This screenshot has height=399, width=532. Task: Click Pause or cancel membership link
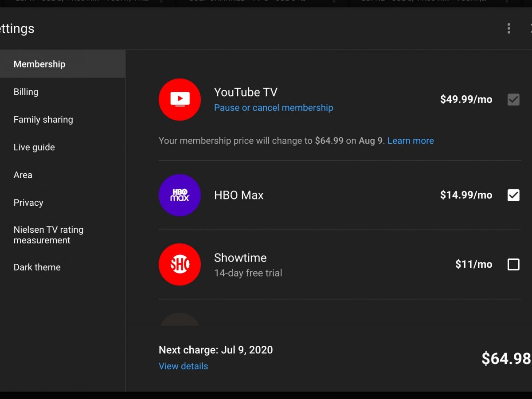274,108
